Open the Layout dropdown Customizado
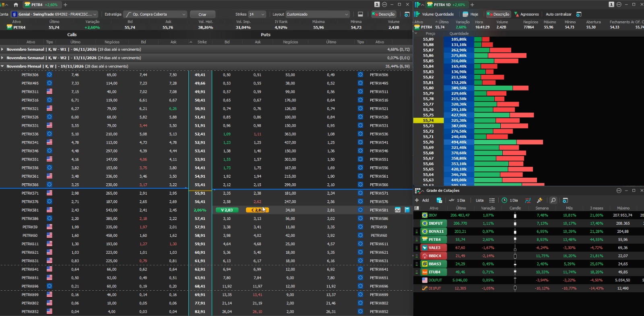Screen dimensions: 644x316 click(x=318, y=14)
